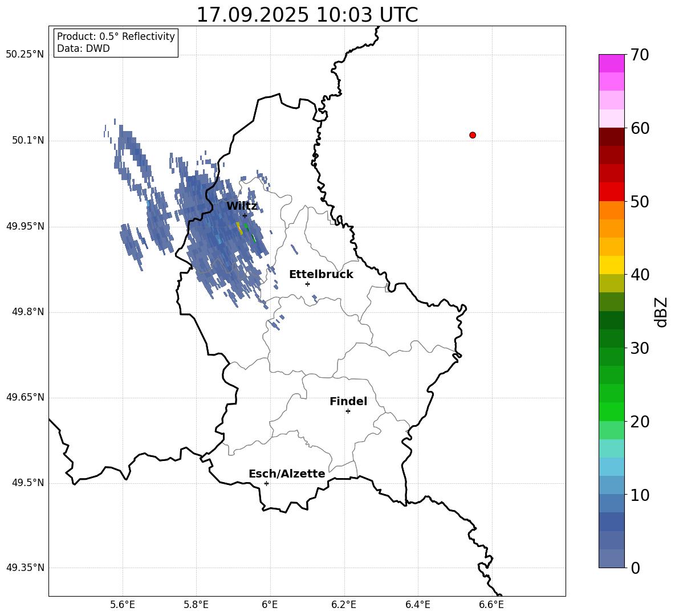
Task: Click the colorbar tick value 0
Action: pyautogui.click(x=635, y=568)
